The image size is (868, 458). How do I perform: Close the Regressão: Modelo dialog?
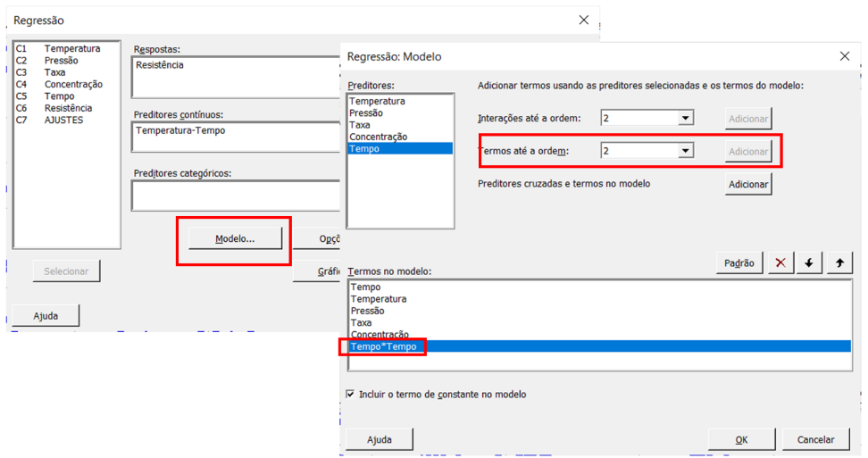click(844, 56)
